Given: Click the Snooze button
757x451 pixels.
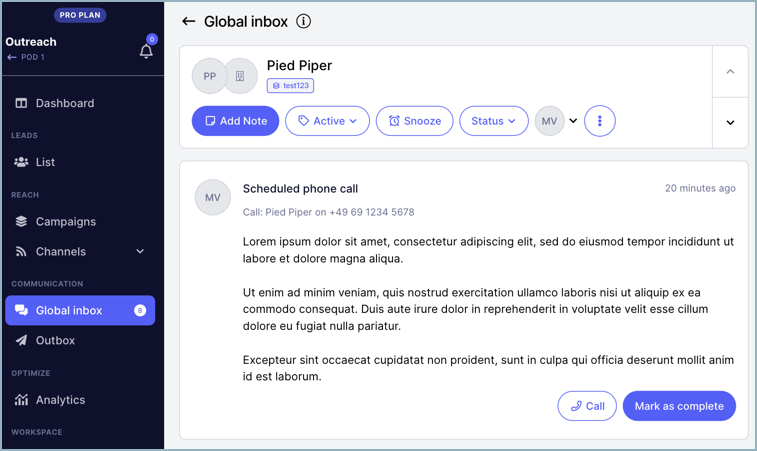Looking at the screenshot, I should pyautogui.click(x=414, y=121).
